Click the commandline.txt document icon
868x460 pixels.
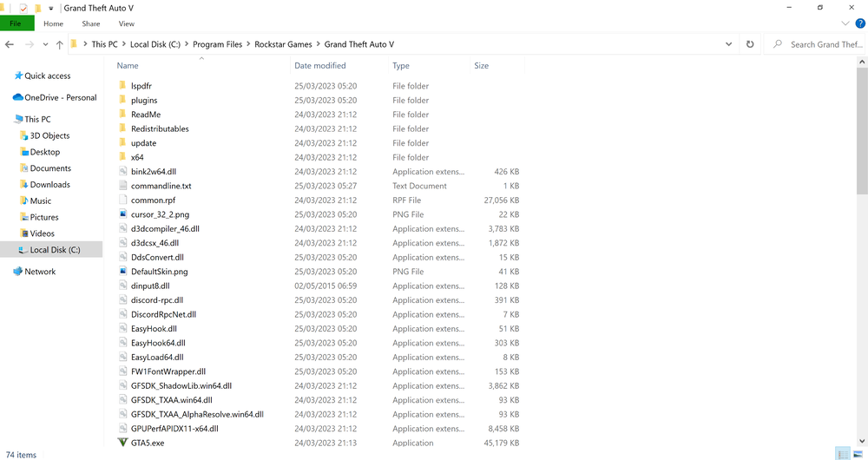tap(123, 186)
